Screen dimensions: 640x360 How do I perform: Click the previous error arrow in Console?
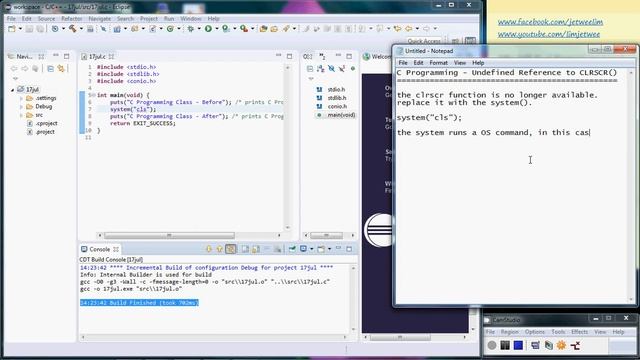(x=219, y=249)
